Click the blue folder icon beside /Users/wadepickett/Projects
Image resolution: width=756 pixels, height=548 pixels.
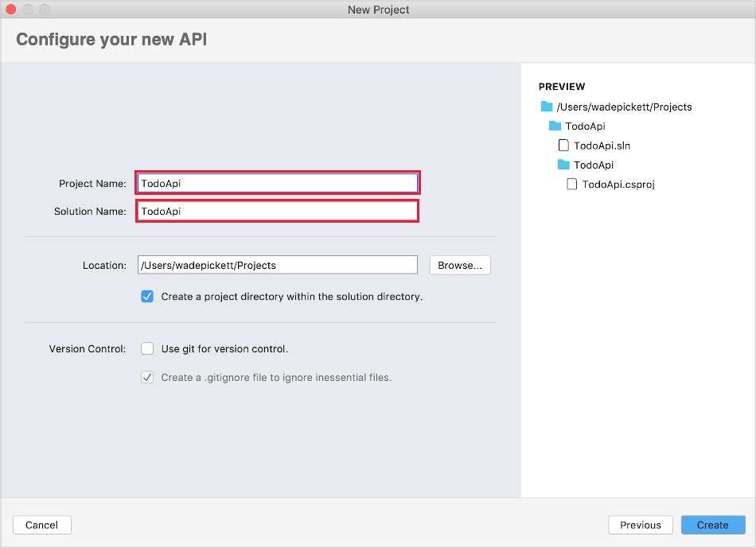[x=547, y=107]
